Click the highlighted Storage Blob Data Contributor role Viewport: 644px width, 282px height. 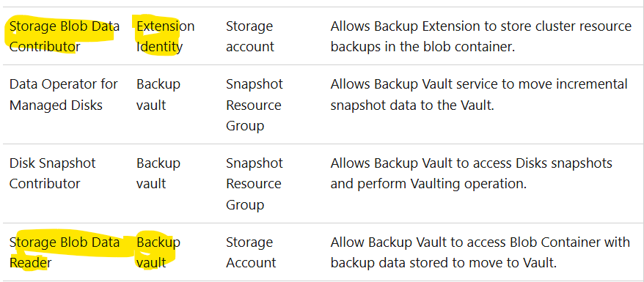(x=65, y=37)
